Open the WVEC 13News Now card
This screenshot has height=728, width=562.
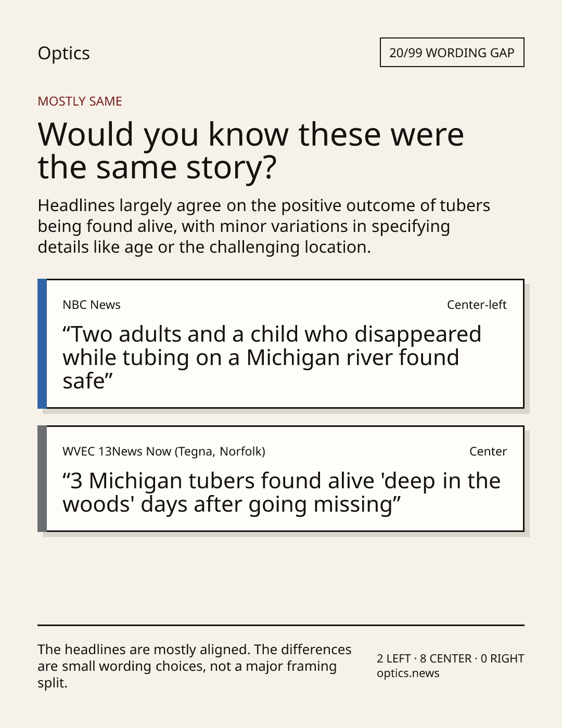click(280, 479)
